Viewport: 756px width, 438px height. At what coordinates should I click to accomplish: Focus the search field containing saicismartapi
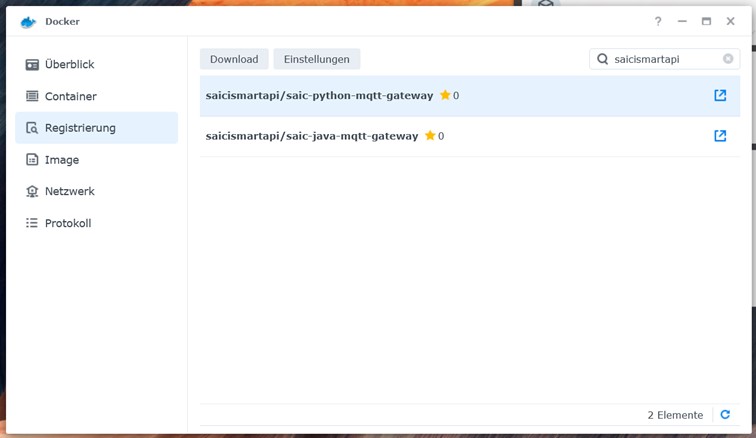click(664, 59)
